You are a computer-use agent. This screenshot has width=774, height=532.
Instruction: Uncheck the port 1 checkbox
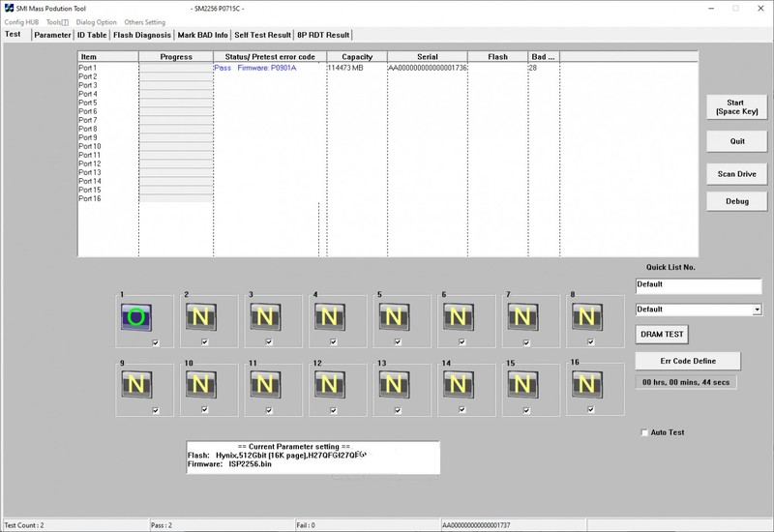point(156,343)
